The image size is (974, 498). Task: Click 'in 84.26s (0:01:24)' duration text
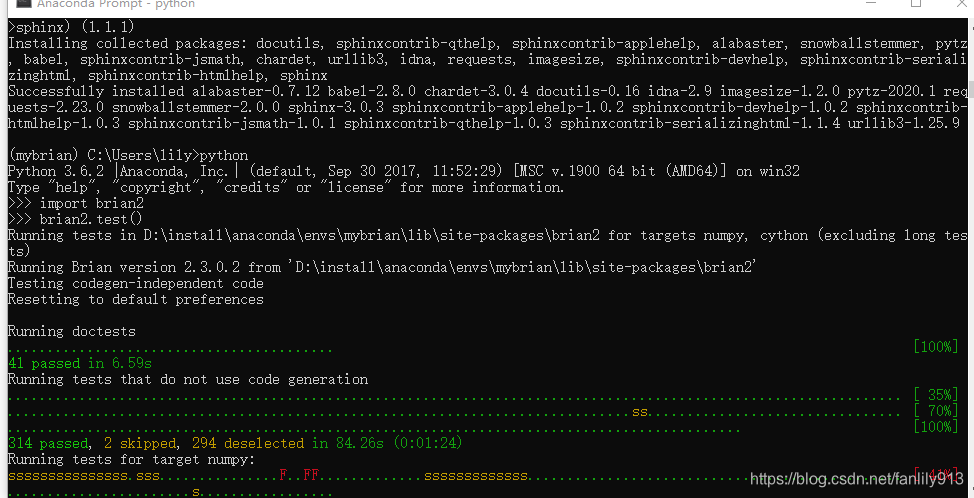click(x=387, y=443)
